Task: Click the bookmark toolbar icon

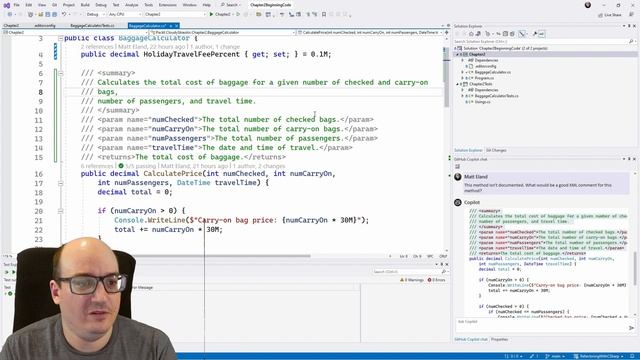Action: [324, 14]
